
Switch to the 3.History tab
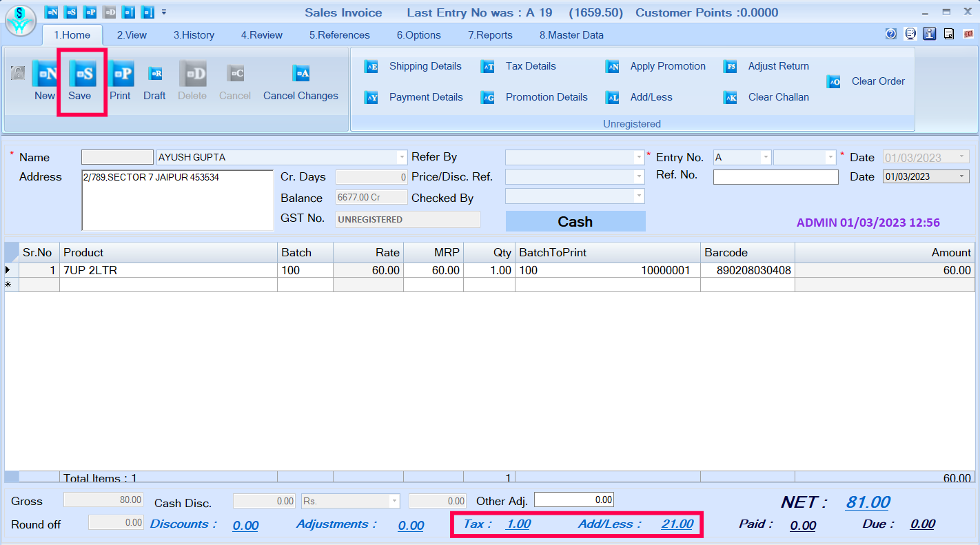pos(194,35)
